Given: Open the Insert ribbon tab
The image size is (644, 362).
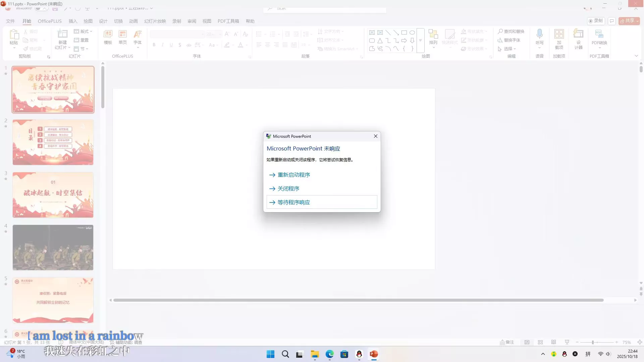Looking at the screenshot, I should tap(73, 21).
